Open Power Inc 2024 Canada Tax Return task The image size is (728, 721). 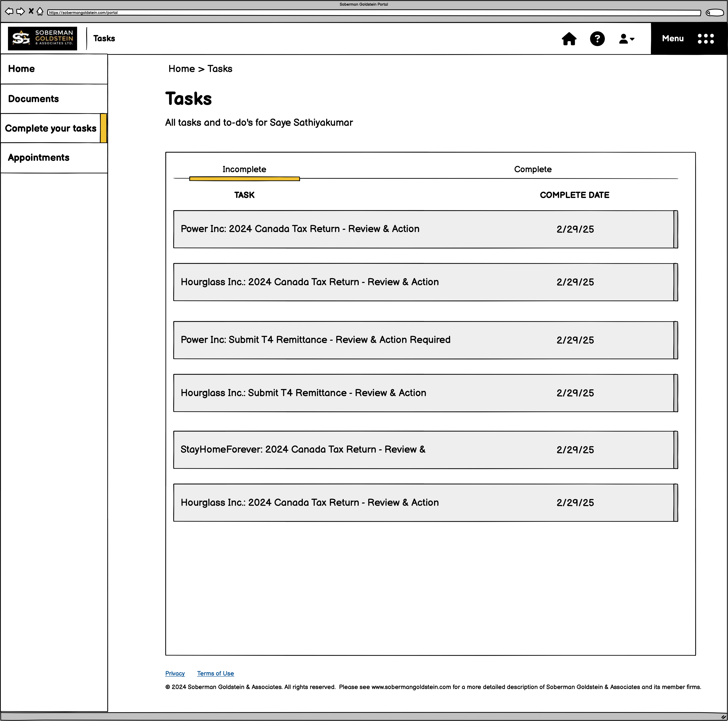(x=425, y=229)
